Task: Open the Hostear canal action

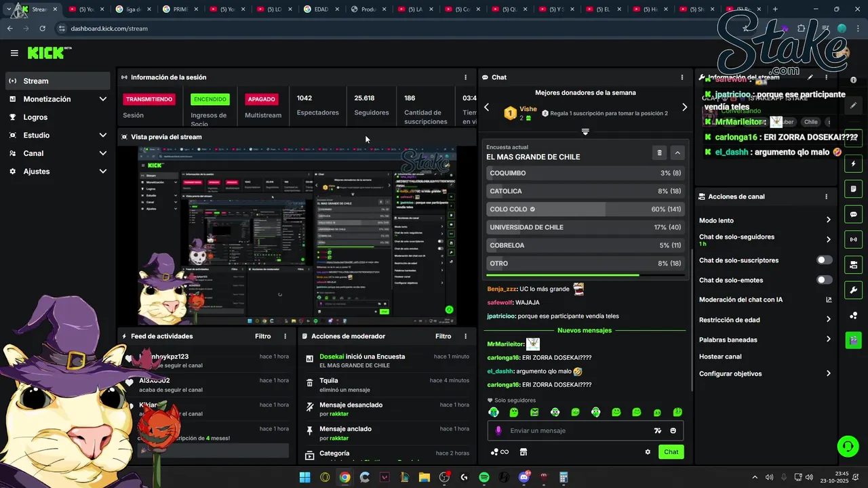Action: (x=720, y=357)
